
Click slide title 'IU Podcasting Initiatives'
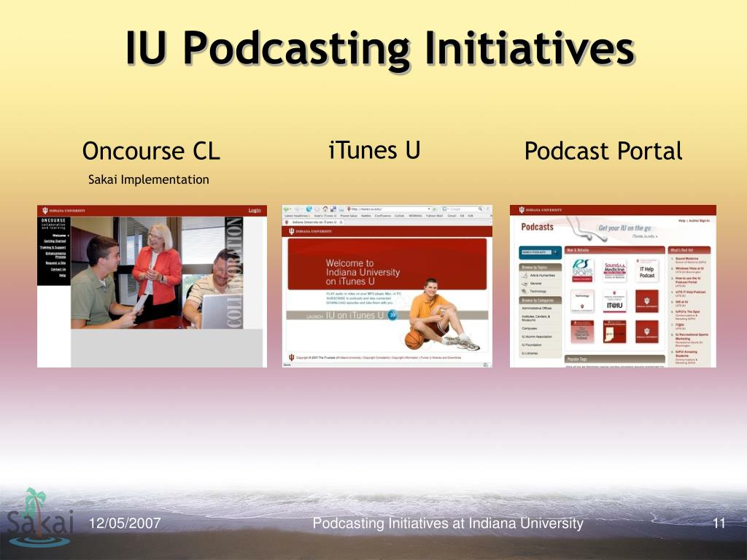tap(379, 49)
